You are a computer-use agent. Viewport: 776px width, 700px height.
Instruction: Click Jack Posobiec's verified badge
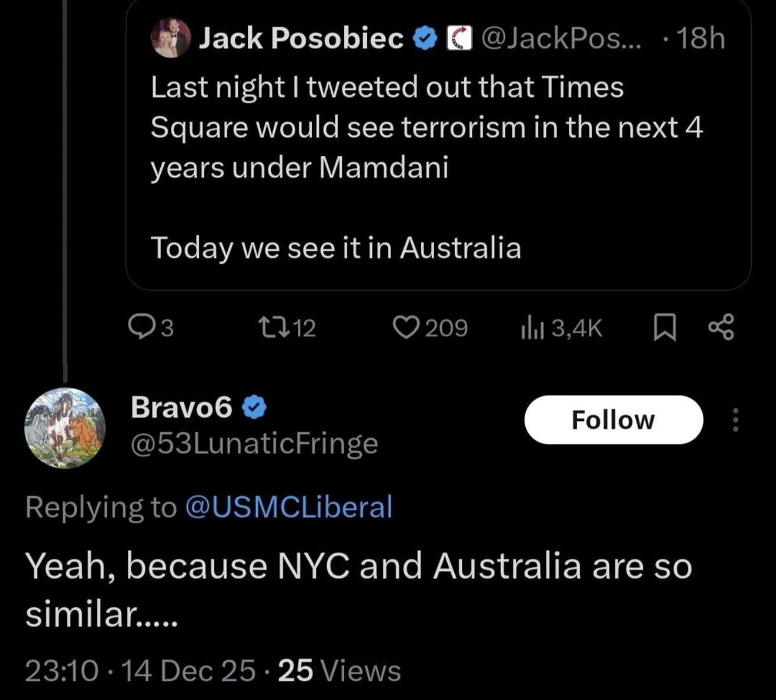[x=425, y=39]
